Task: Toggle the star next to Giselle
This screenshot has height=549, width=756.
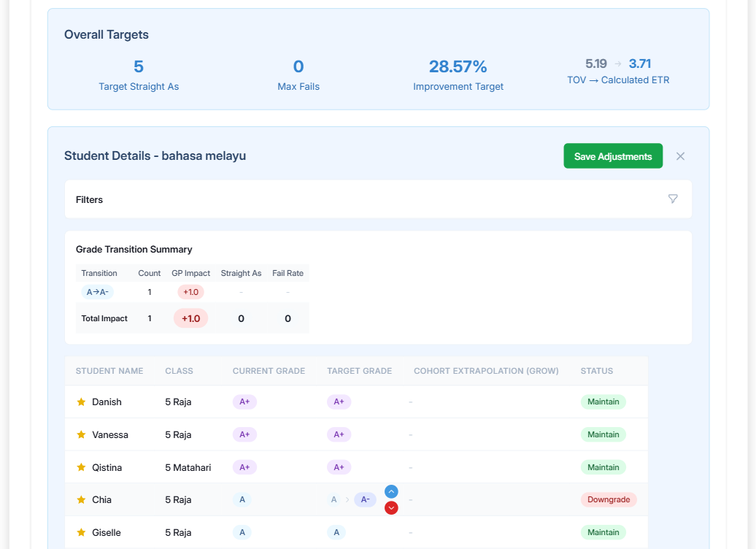Action: tap(81, 532)
